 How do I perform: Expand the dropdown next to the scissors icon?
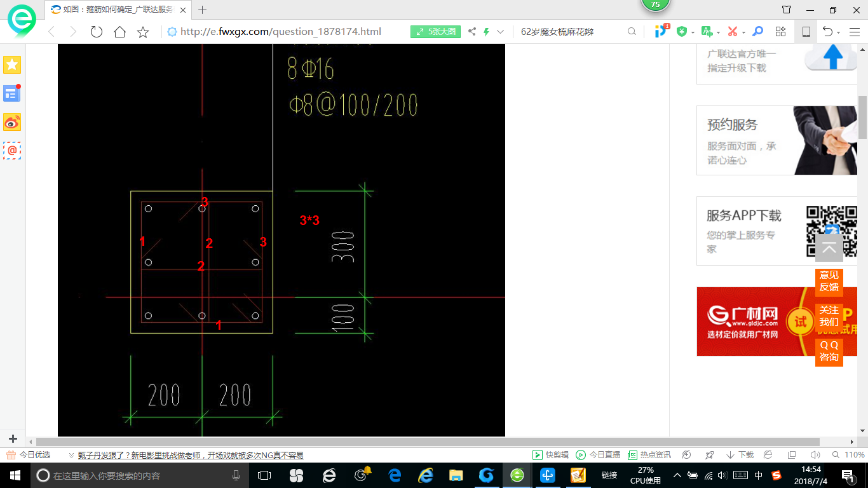coord(743,32)
